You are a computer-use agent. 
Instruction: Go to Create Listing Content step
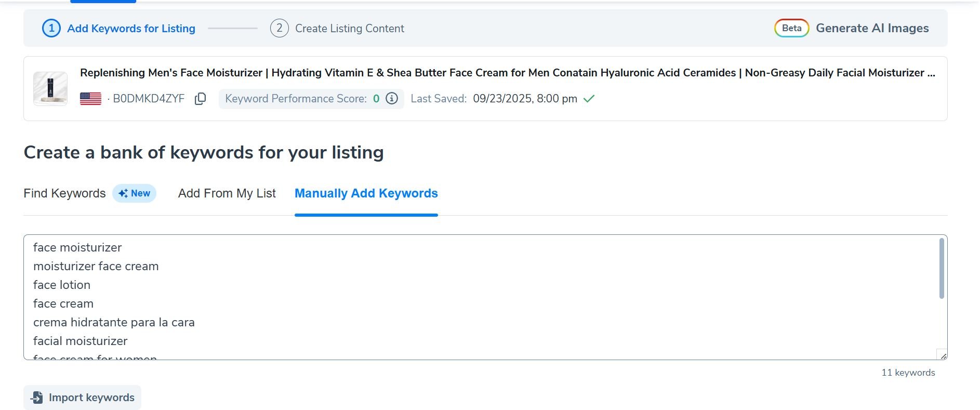click(x=349, y=29)
